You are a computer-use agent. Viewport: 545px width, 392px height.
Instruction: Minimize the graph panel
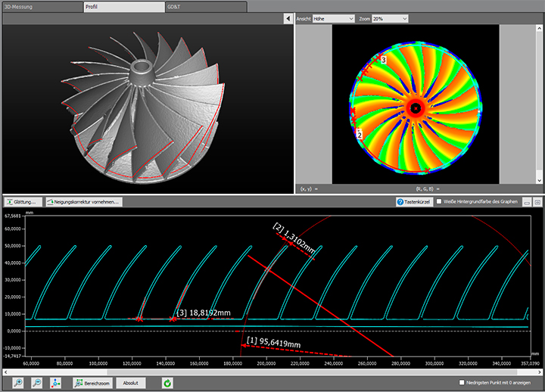pos(528,202)
